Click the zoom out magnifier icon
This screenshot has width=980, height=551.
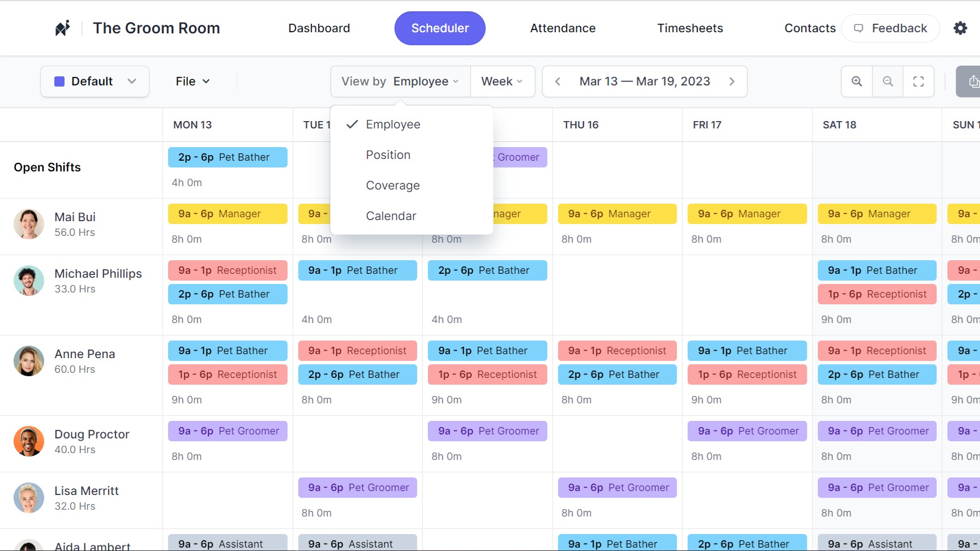click(x=888, y=81)
